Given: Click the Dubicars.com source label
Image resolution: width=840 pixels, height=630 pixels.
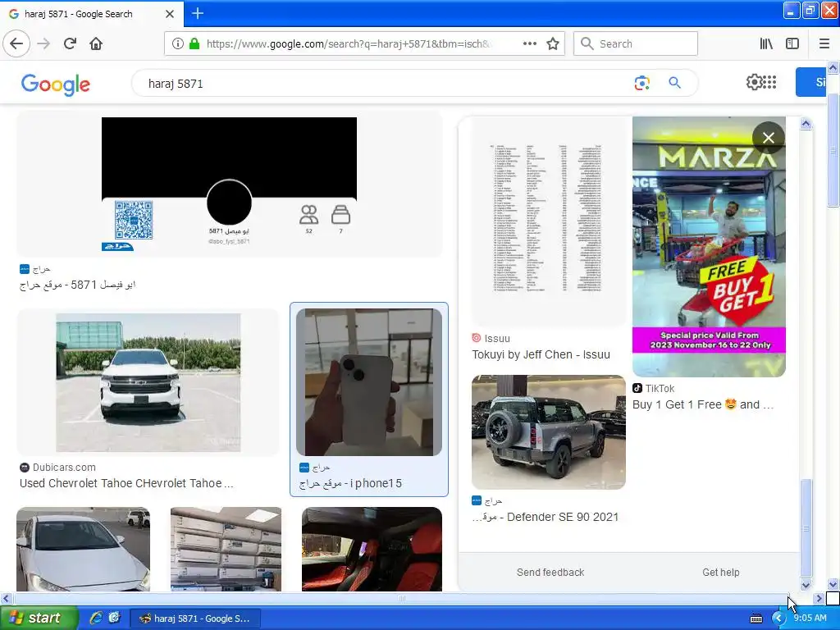Looking at the screenshot, I should click(x=64, y=467).
